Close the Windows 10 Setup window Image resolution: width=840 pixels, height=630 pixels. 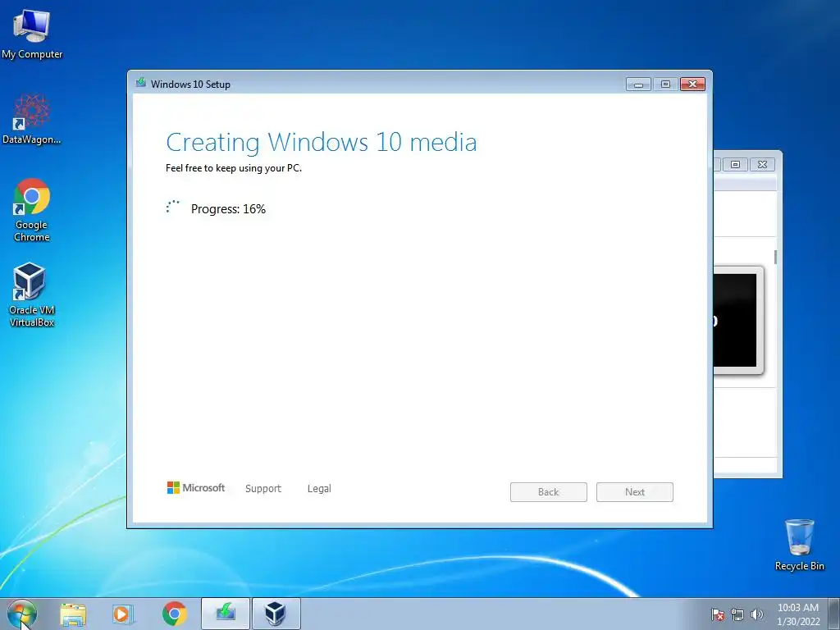(692, 84)
